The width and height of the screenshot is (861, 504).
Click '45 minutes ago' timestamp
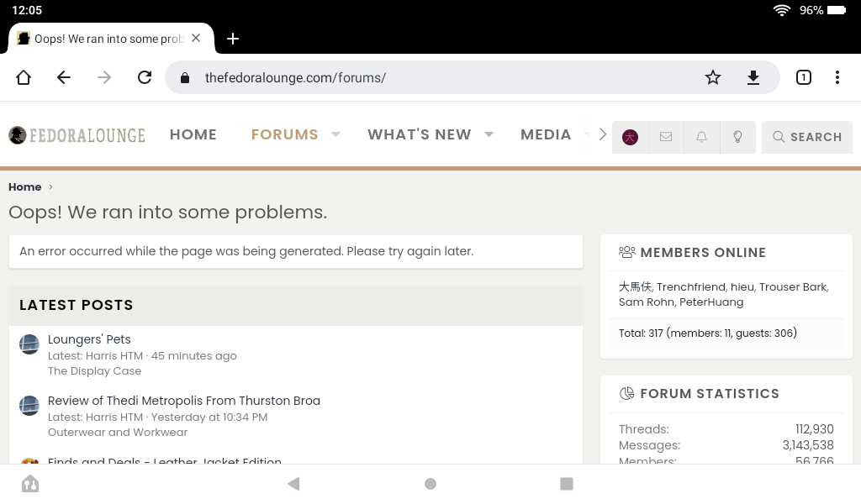click(194, 355)
